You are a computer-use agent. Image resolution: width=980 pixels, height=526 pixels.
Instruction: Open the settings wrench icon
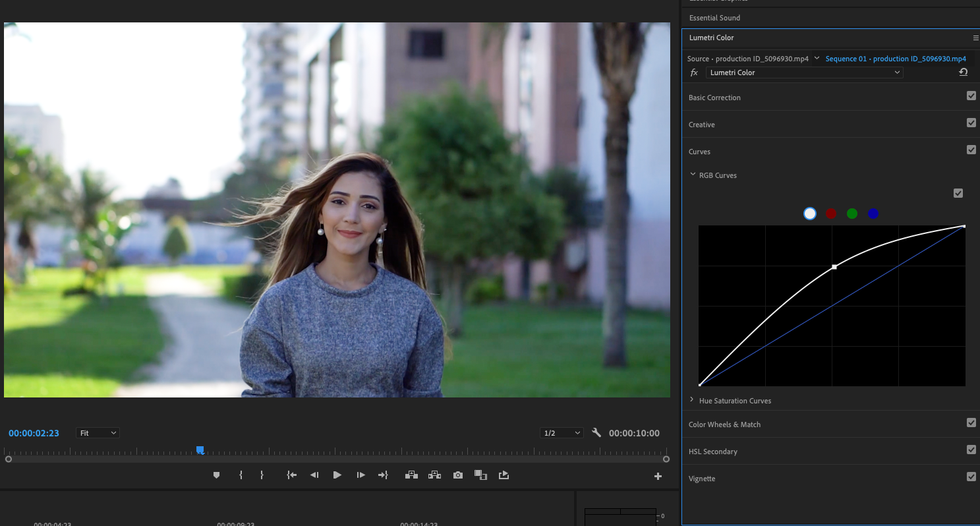click(x=596, y=433)
